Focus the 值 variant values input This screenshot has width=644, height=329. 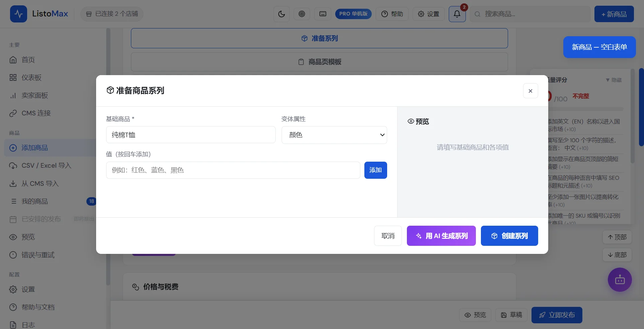coord(233,170)
